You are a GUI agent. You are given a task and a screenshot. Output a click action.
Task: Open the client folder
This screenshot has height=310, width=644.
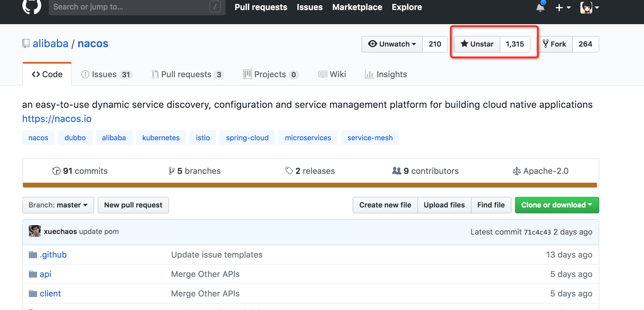[x=50, y=293]
